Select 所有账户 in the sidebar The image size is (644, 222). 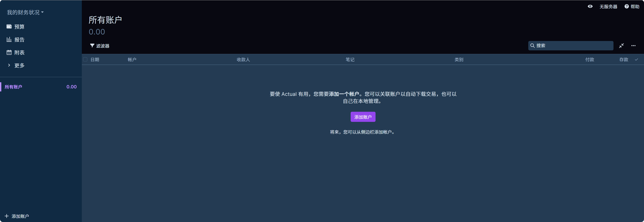(x=13, y=87)
